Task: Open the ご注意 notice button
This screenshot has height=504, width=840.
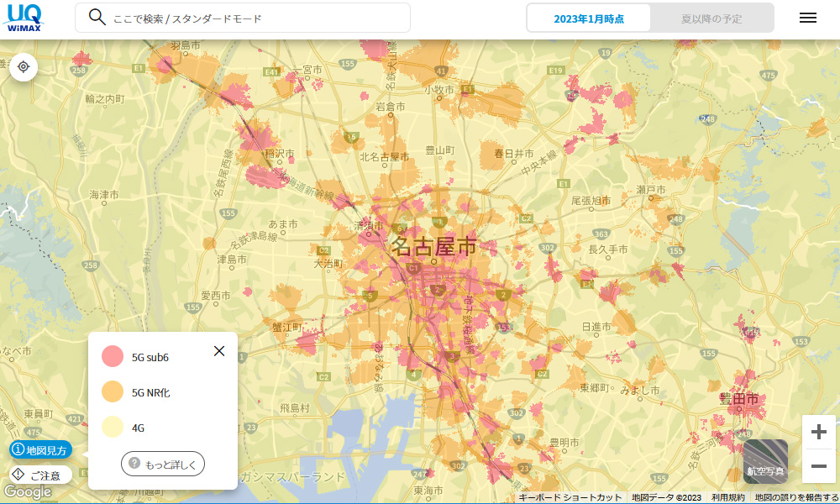Action: coord(39,475)
